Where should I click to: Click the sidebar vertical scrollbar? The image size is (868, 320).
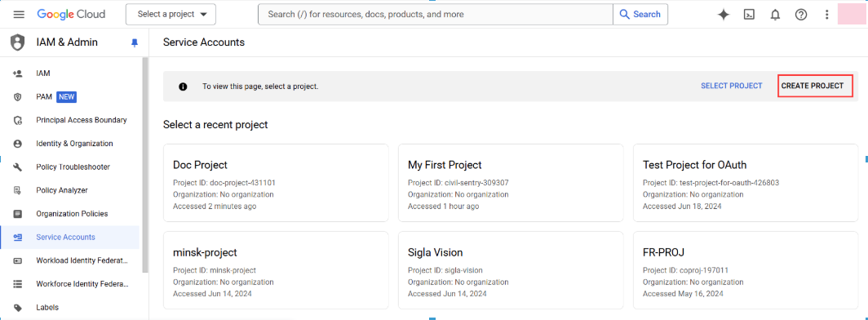[145, 165]
